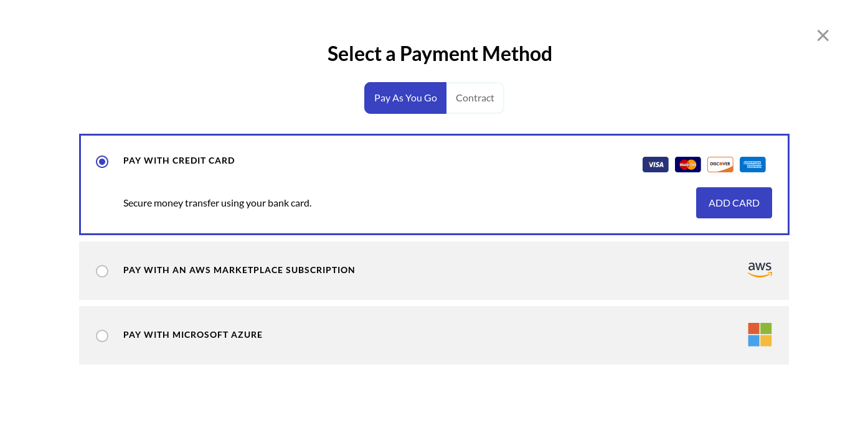The image size is (868, 428).
Task: Click the American Express icon
Action: coord(752,164)
